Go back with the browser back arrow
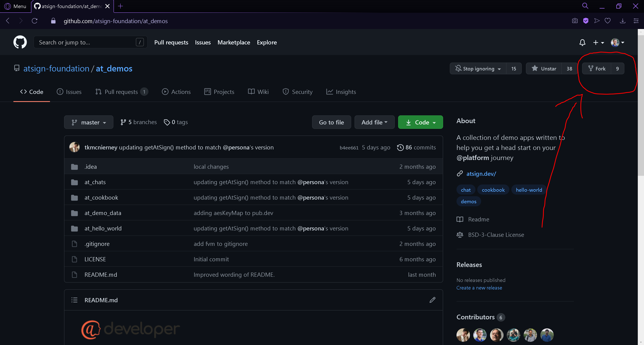The height and width of the screenshot is (345, 644). point(8,21)
